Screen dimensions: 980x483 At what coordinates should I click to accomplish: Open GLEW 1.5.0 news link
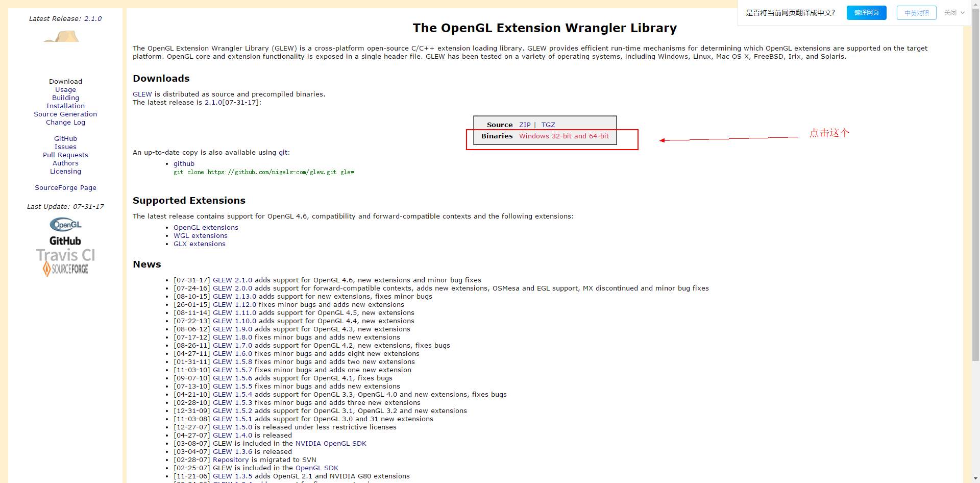point(232,427)
